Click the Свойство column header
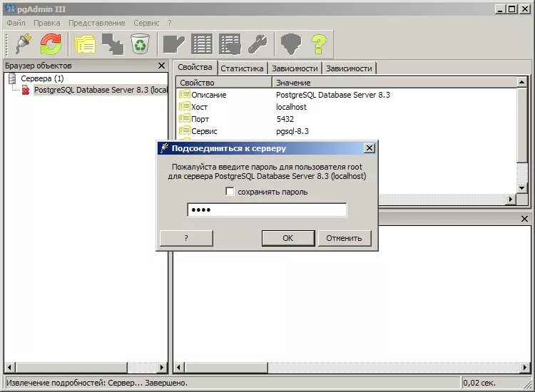The height and width of the screenshot is (392, 535). tap(224, 83)
